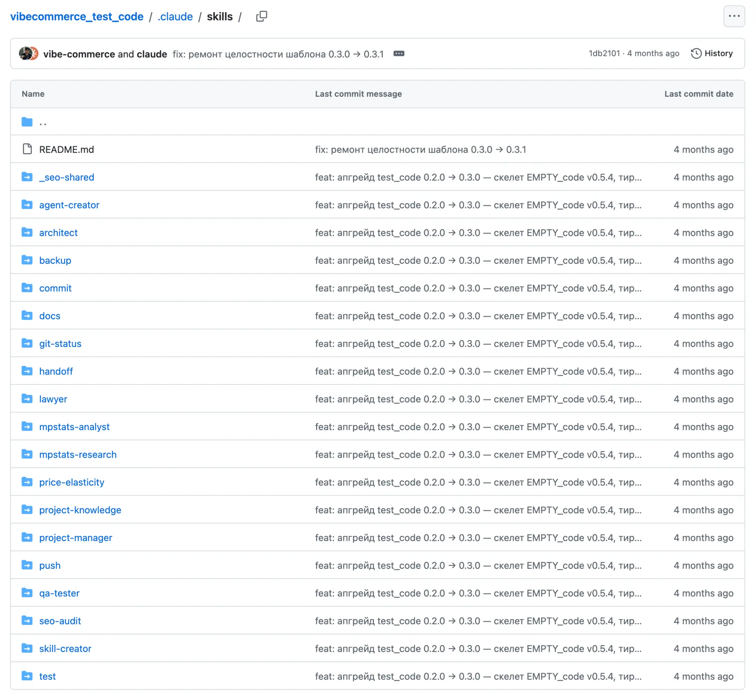Screen dimensions: 756x700
Task: Click the Last commit message header
Action: (x=358, y=94)
